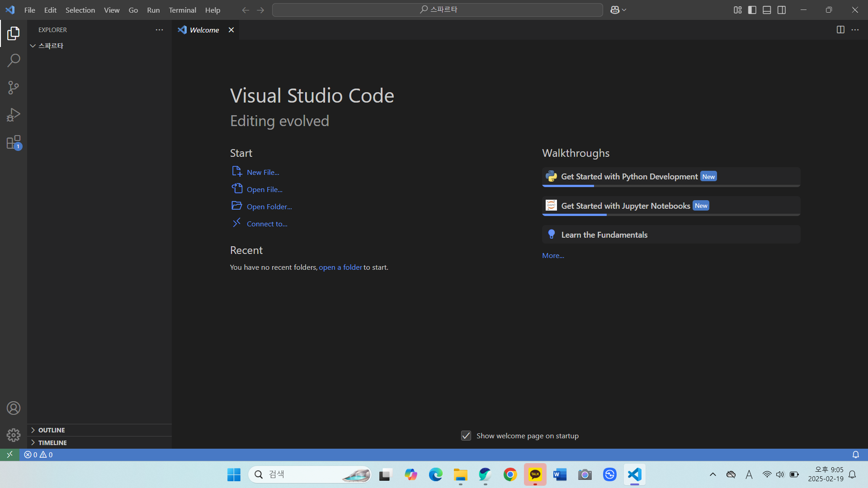868x488 pixels.
Task: Uncheck Show welcome page on startup
Action: pyautogui.click(x=466, y=436)
